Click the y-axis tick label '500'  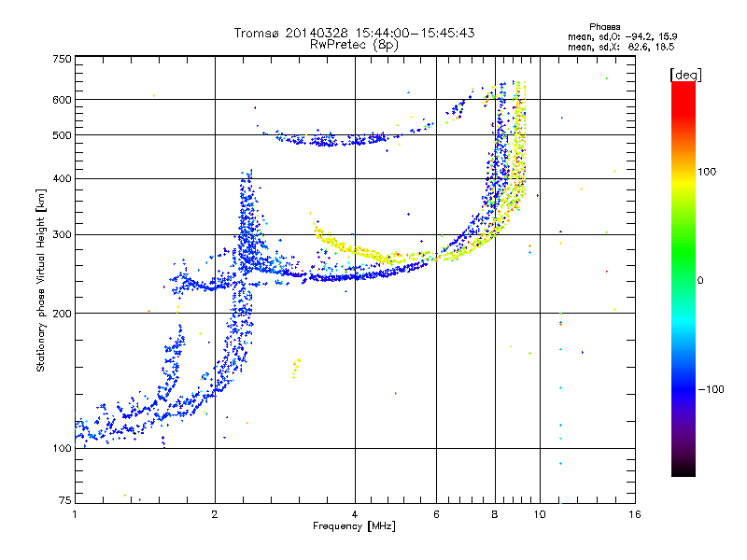tap(63, 135)
